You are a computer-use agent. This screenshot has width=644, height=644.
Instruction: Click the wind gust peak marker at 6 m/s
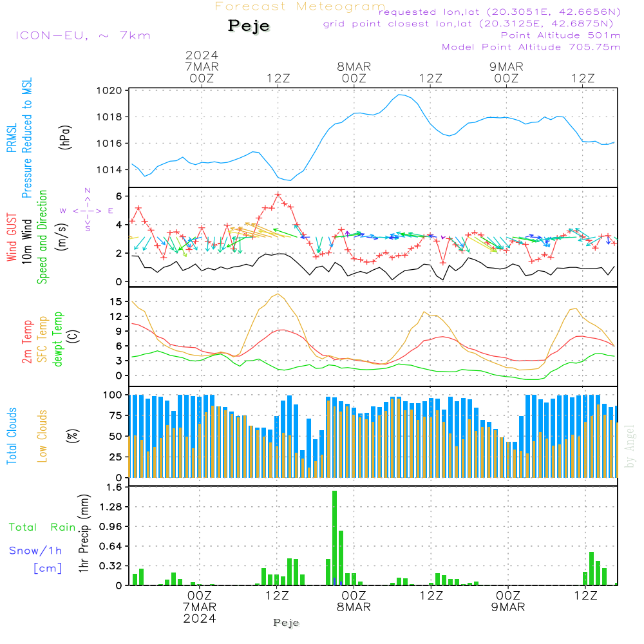(278, 194)
